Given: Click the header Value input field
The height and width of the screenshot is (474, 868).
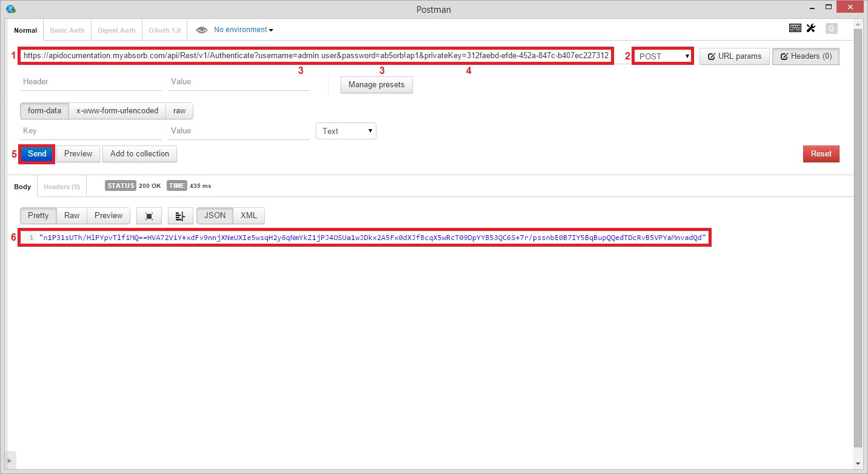Looking at the screenshot, I should coord(239,82).
